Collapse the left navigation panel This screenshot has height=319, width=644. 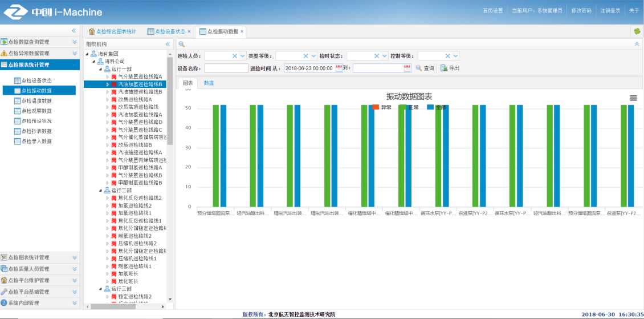pyautogui.click(x=74, y=31)
